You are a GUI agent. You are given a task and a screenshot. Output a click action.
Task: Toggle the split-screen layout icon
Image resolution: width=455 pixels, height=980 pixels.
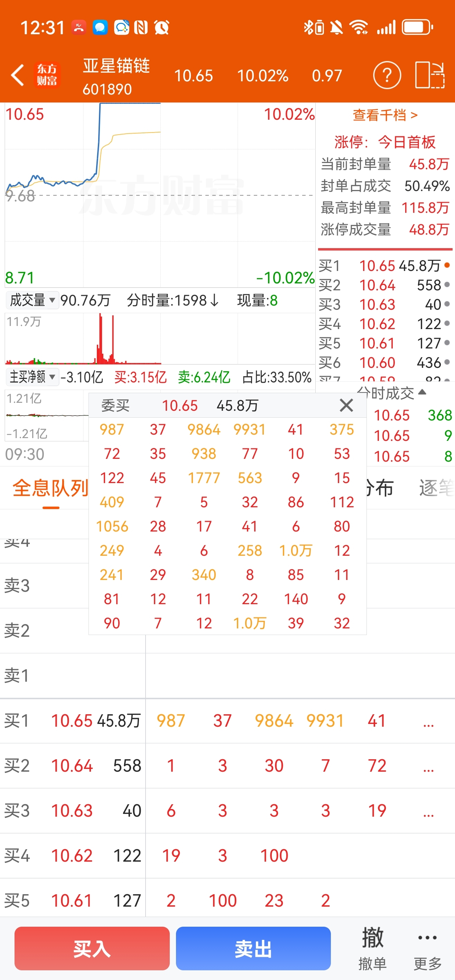tap(429, 75)
